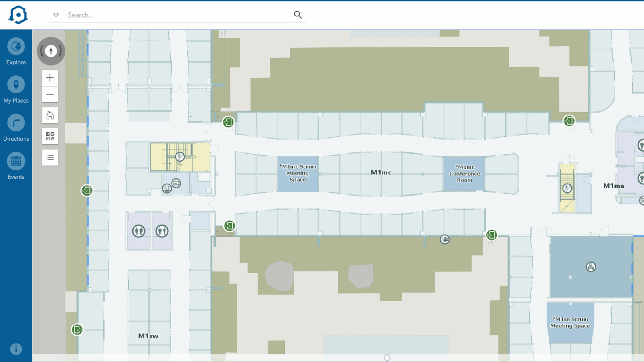Click the yellow stairwell icon left of M1mc

(180, 157)
